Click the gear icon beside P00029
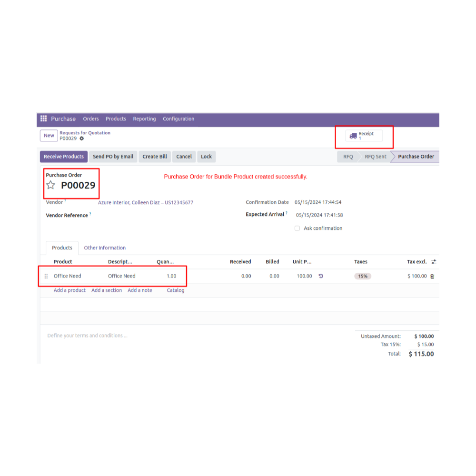Image resolution: width=476 pixels, height=476 pixels. (x=82, y=139)
